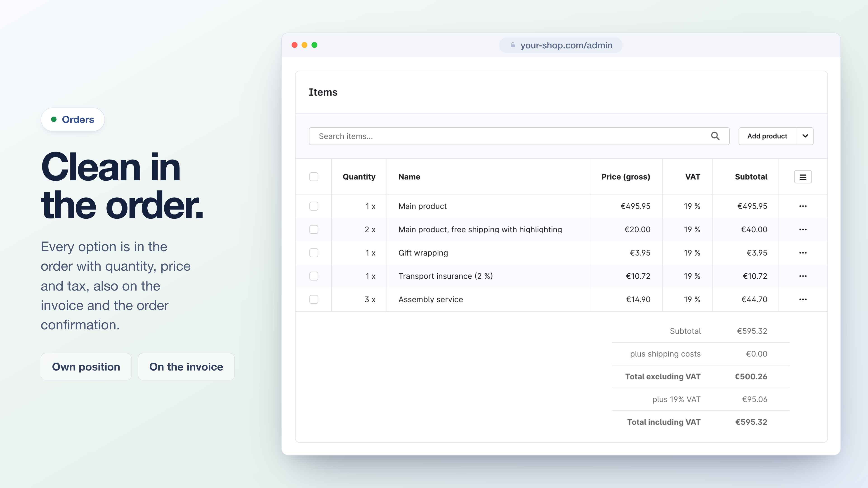The image size is (868, 488).
Task: Click the Orders badge
Action: click(73, 120)
